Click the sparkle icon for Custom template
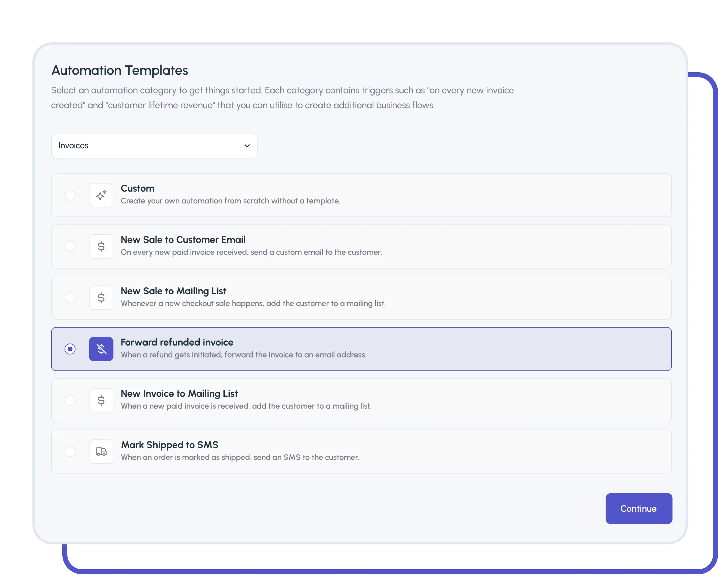 pyautogui.click(x=101, y=196)
